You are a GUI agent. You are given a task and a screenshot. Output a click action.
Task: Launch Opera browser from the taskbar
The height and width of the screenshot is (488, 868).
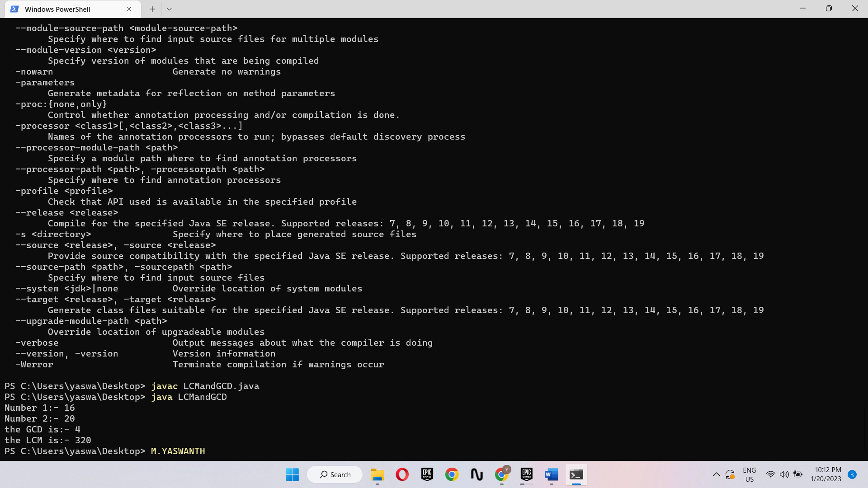coord(402,474)
